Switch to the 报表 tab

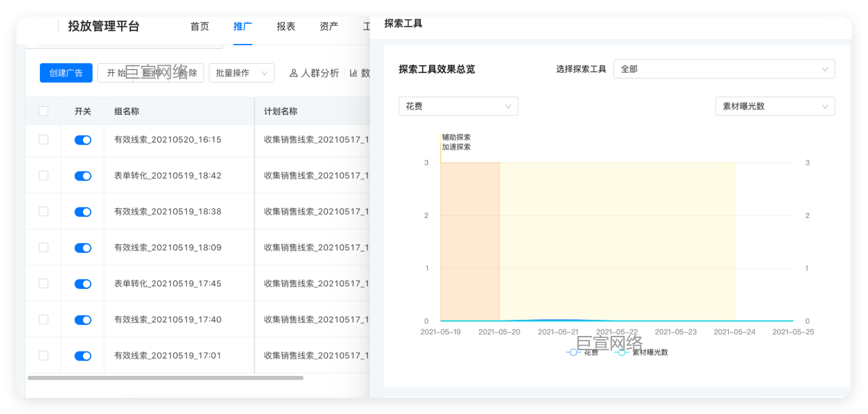[x=285, y=26]
